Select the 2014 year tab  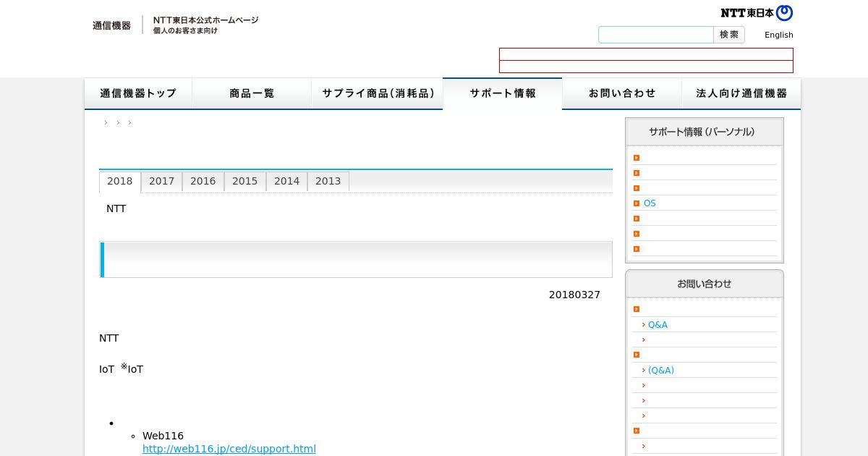[287, 182]
